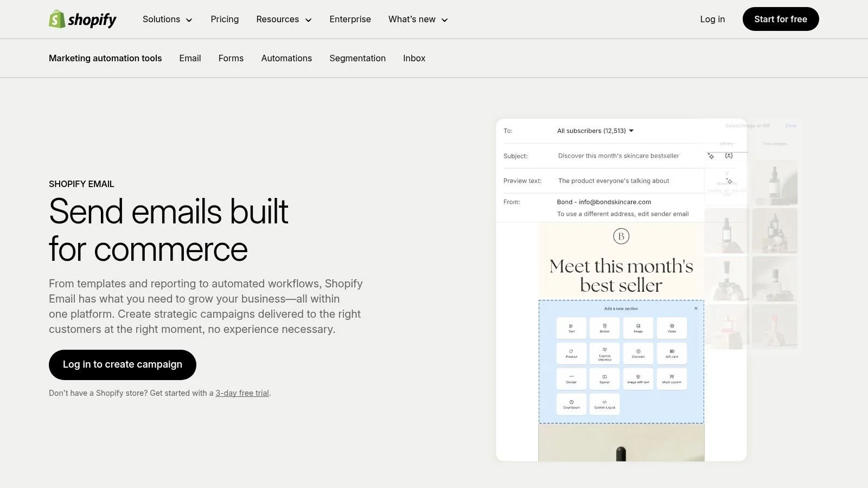
Task: Open the 3-day free trial link
Action: pos(242,393)
